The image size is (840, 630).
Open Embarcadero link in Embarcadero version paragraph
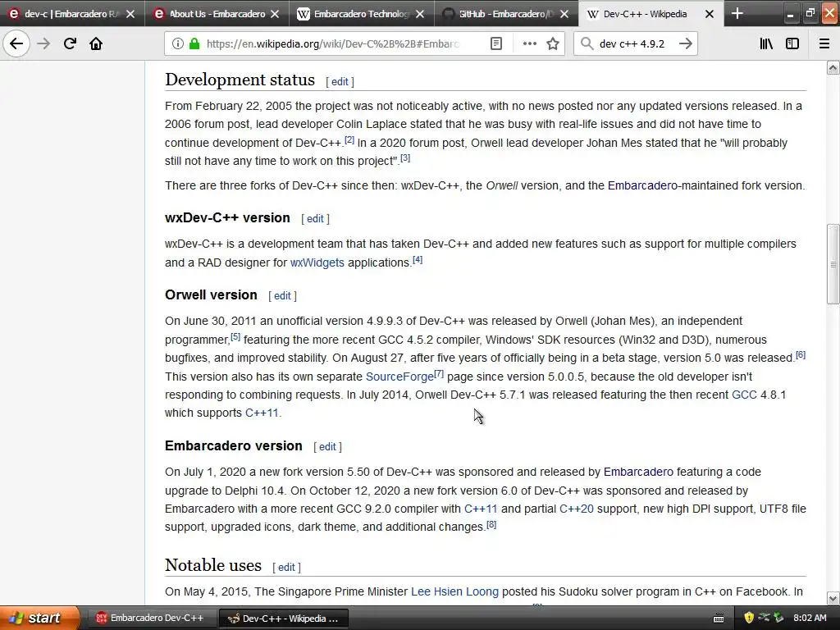pos(638,472)
